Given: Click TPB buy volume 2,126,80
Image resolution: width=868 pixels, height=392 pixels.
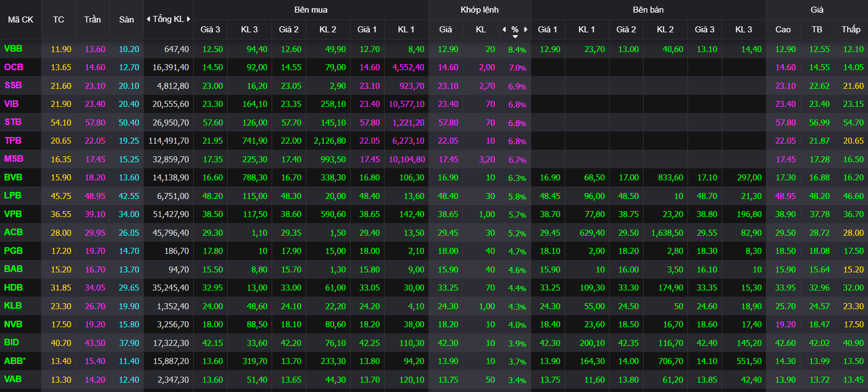Looking at the screenshot, I should [x=330, y=141].
